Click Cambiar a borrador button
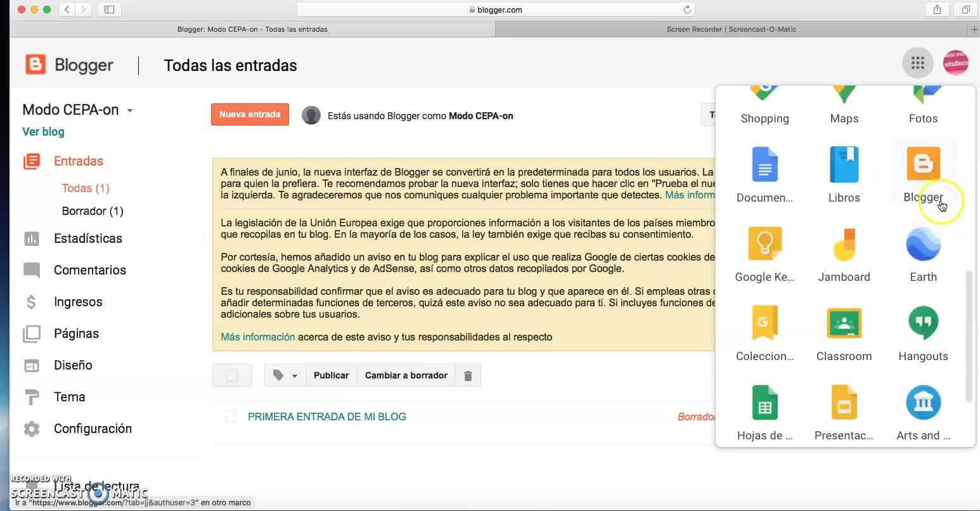 click(x=406, y=375)
